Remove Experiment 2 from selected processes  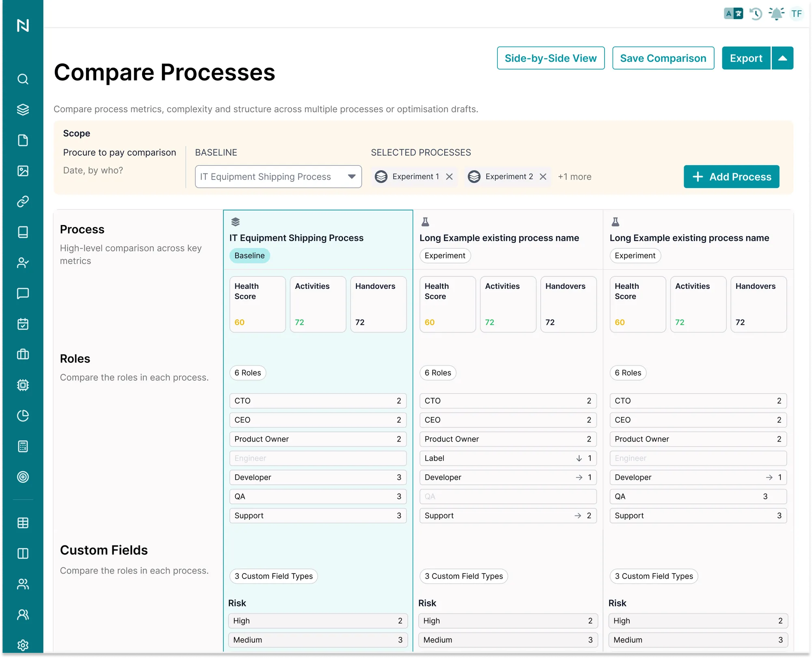[x=543, y=177]
